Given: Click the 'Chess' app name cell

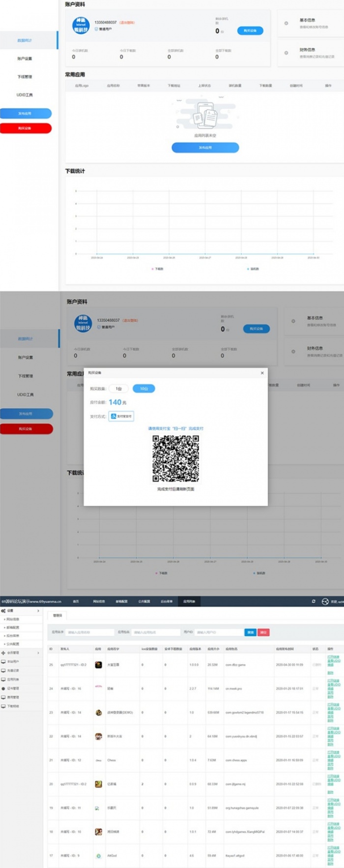Looking at the screenshot, I should (112, 760).
